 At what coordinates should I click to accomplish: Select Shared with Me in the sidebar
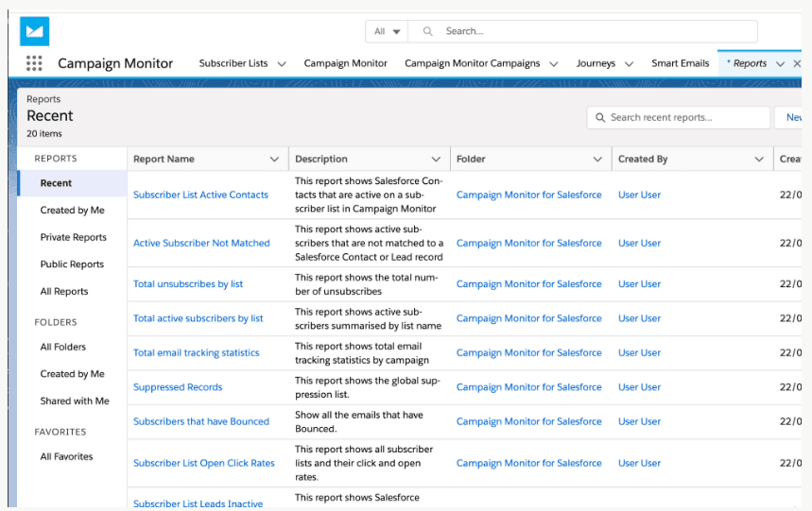(x=75, y=400)
